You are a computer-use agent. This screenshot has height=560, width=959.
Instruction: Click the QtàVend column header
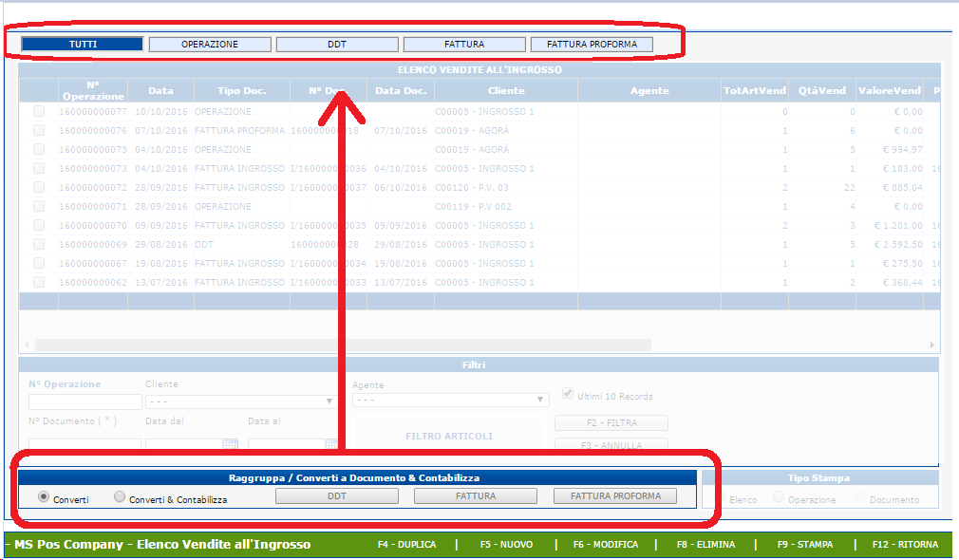click(822, 90)
